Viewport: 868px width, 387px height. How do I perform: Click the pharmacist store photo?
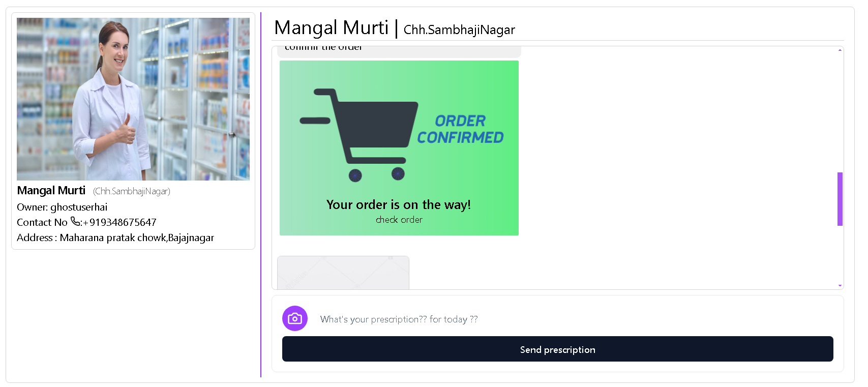(x=133, y=99)
